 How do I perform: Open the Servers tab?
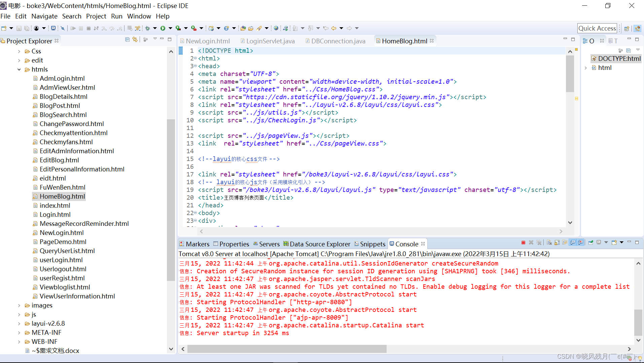pos(266,244)
